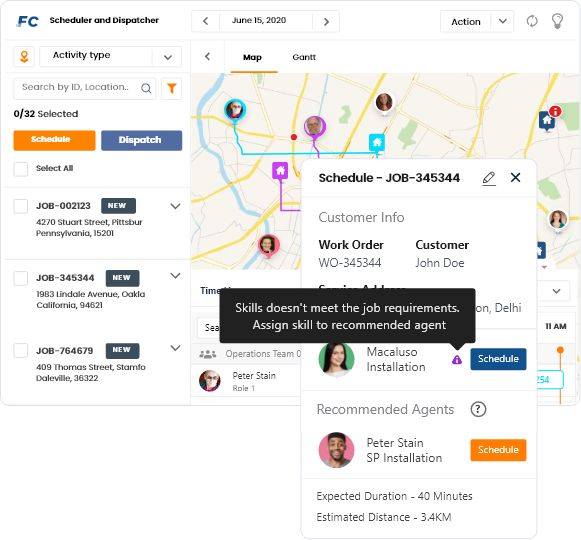
Task: Toggle the Select All checkbox
Action: [21, 169]
